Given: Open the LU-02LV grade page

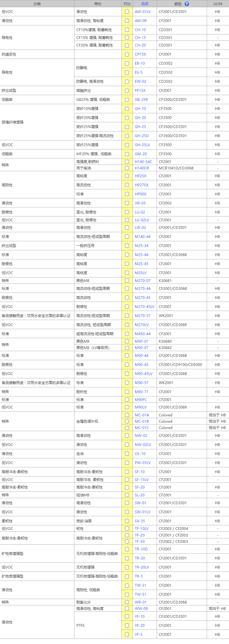Looking at the screenshot, I should point(142,220).
